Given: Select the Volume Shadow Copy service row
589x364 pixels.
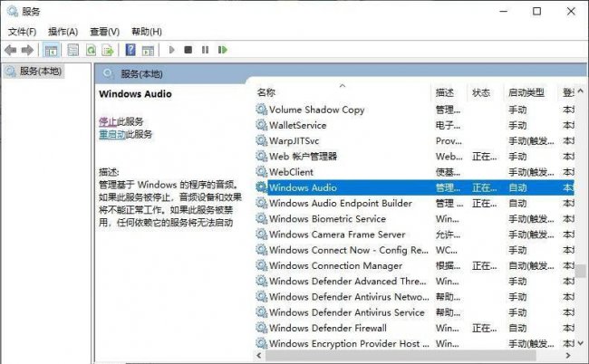Looking at the screenshot, I should (x=415, y=110).
